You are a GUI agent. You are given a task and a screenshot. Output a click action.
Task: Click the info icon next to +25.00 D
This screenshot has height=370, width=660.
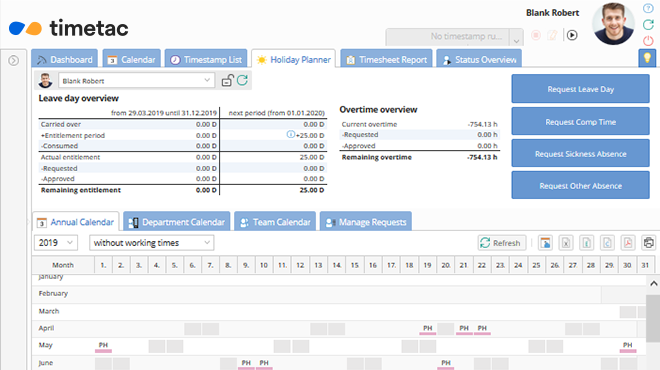(290, 134)
